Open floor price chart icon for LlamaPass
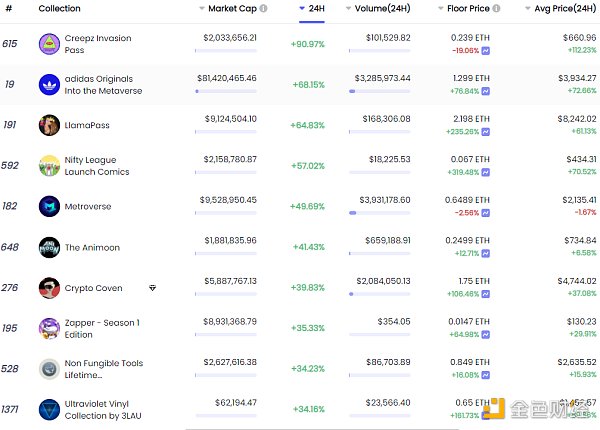Screen dimensions: 600x430 485,131
